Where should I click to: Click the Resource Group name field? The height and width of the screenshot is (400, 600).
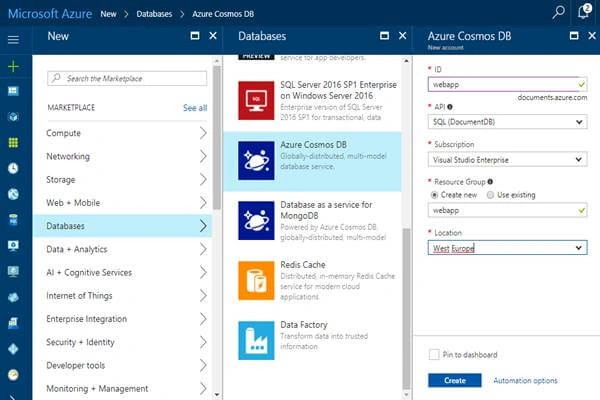(507, 210)
